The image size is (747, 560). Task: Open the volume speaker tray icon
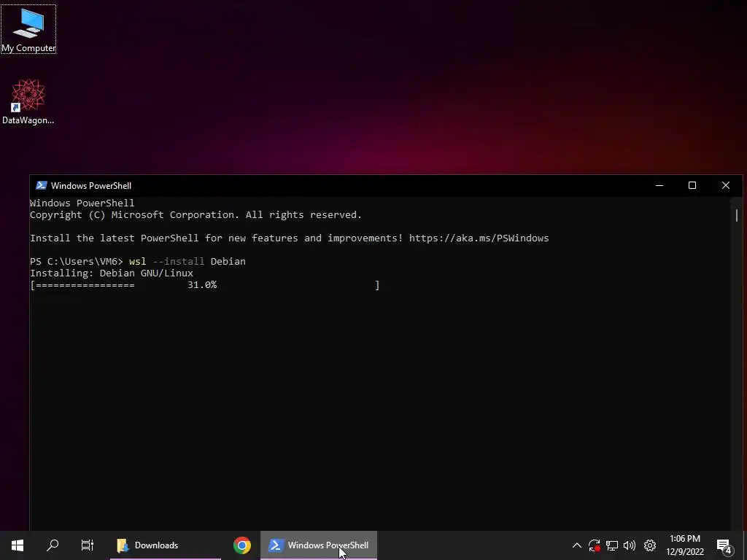tap(630, 545)
